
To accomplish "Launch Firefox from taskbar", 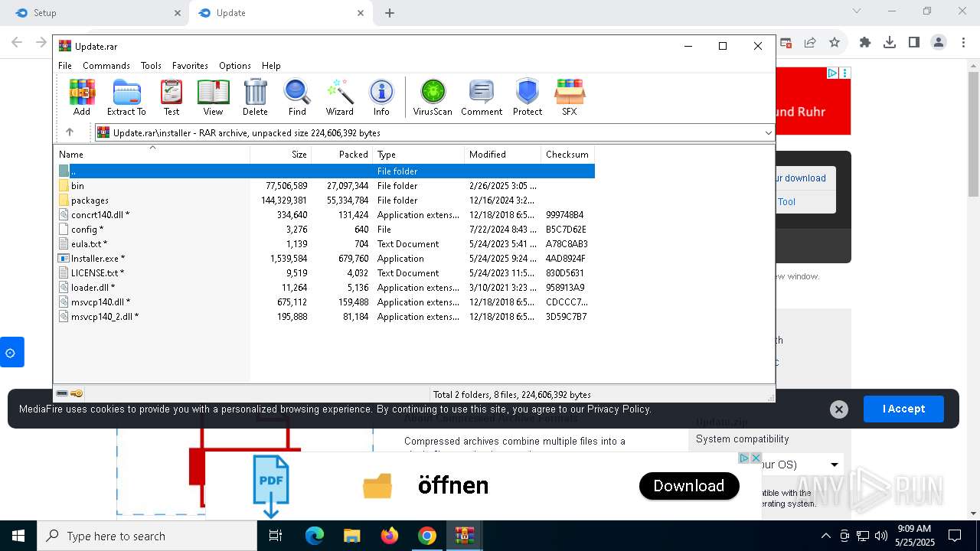I will (389, 536).
